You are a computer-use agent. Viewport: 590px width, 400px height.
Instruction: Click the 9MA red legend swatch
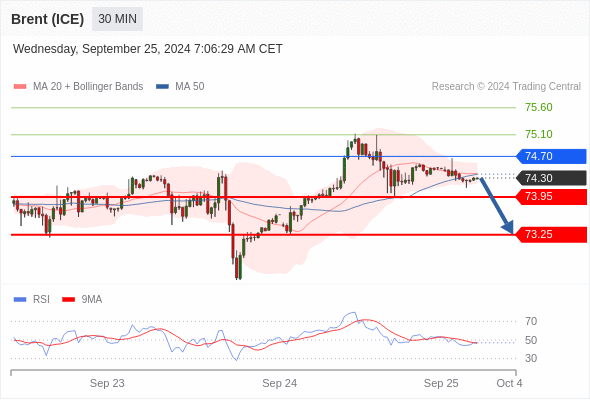point(68,300)
